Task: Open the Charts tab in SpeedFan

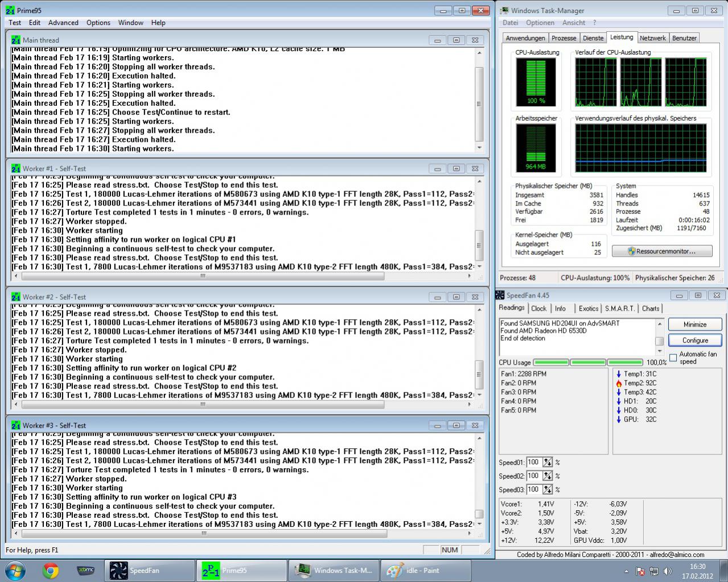Action: click(x=651, y=308)
